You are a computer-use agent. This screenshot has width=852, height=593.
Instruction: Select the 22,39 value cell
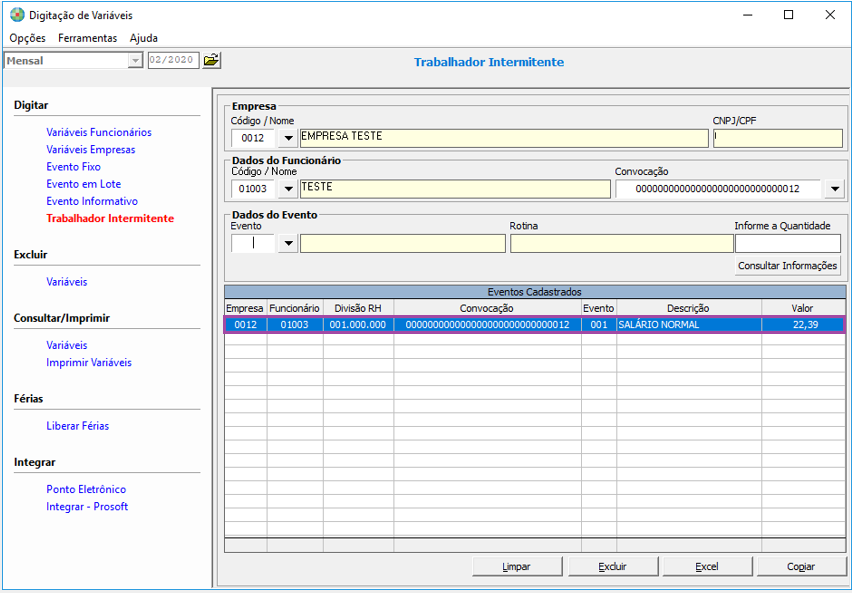(803, 325)
